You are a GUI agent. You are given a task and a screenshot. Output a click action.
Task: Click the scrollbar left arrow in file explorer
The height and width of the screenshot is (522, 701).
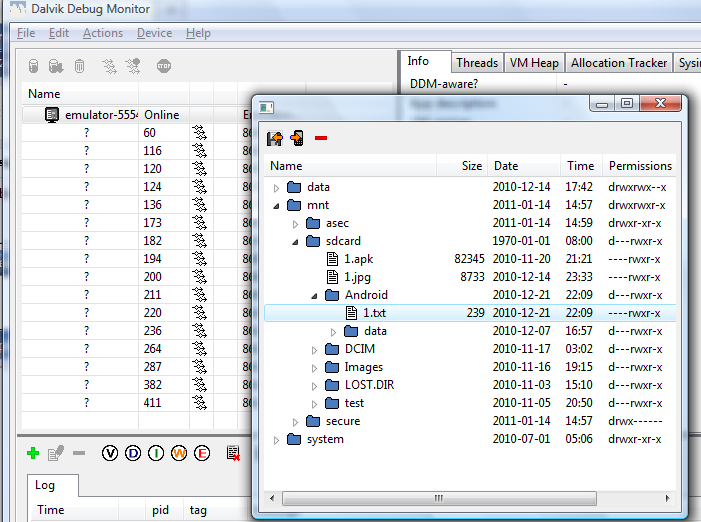point(272,498)
